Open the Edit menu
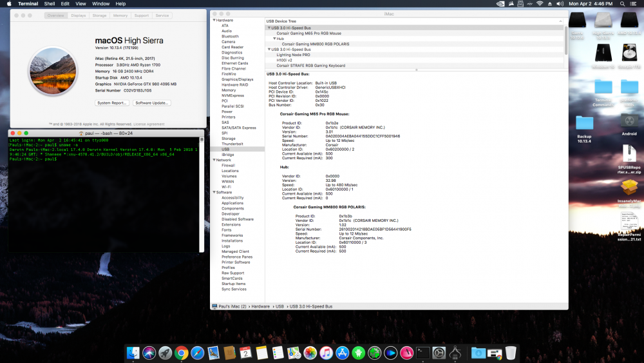Viewport: 644px width, 363px height. click(65, 4)
